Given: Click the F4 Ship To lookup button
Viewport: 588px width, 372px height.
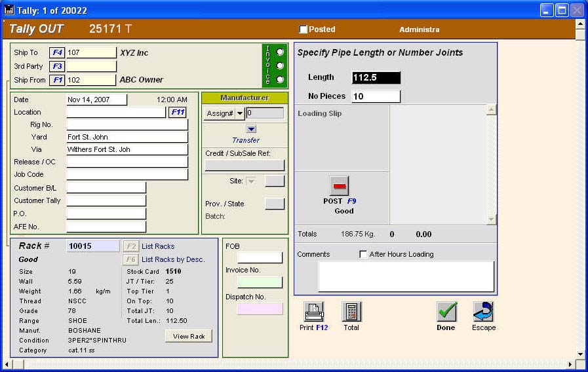Looking at the screenshot, I should click(57, 52).
